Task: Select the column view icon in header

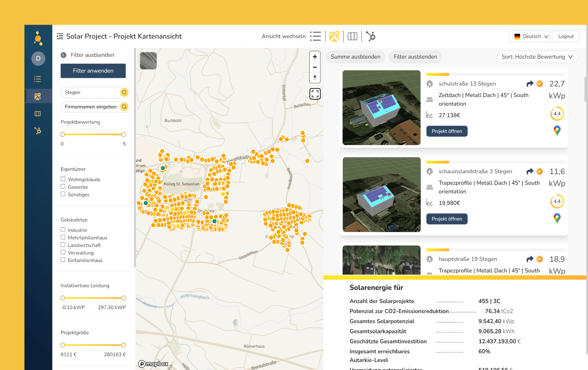Action: tap(352, 36)
